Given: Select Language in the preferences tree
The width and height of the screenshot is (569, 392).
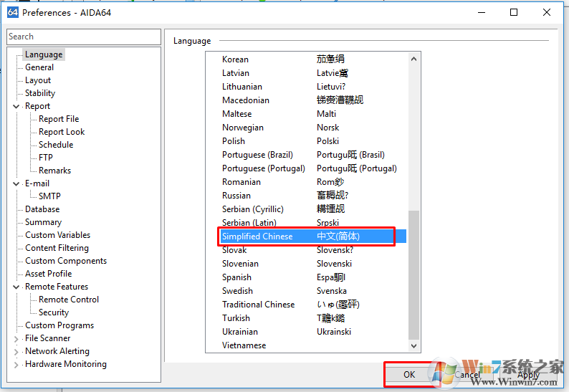Looking at the screenshot, I should click(44, 54).
